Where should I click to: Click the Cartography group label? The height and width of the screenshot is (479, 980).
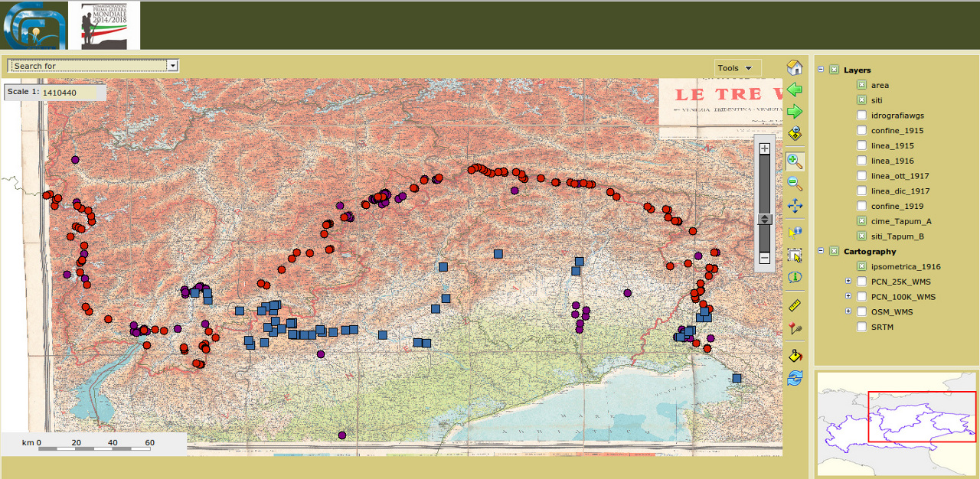(870, 251)
